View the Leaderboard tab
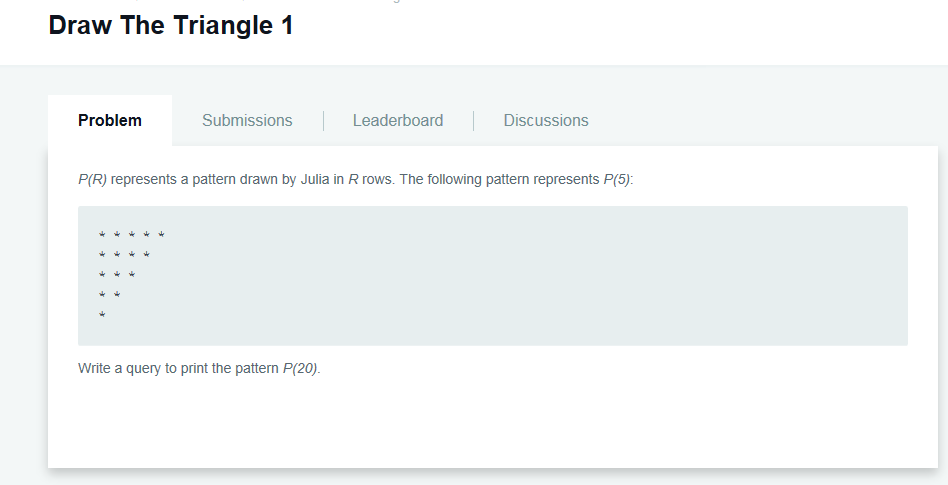This screenshot has width=948, height=485. 398,120
